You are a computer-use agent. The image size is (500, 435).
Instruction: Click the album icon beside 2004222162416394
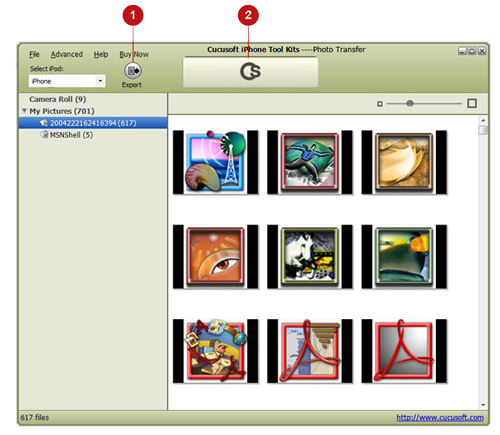[x=44, y=123]
